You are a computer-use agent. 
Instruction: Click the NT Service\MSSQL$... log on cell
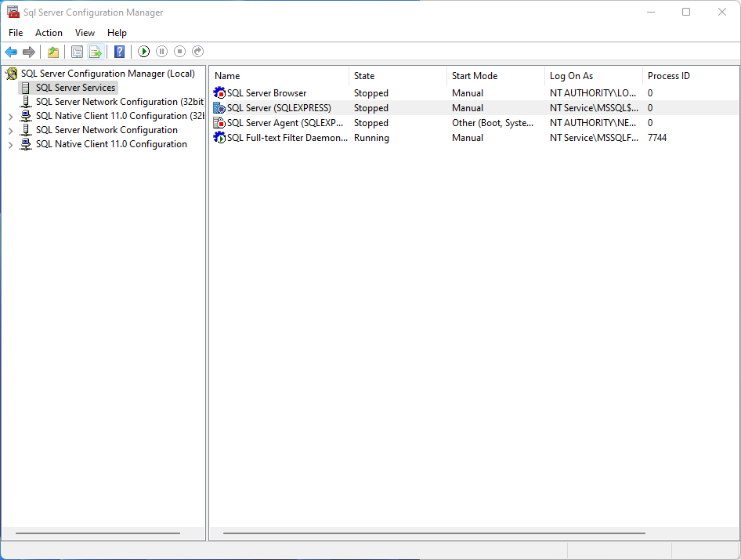click(x=594, y=108)
